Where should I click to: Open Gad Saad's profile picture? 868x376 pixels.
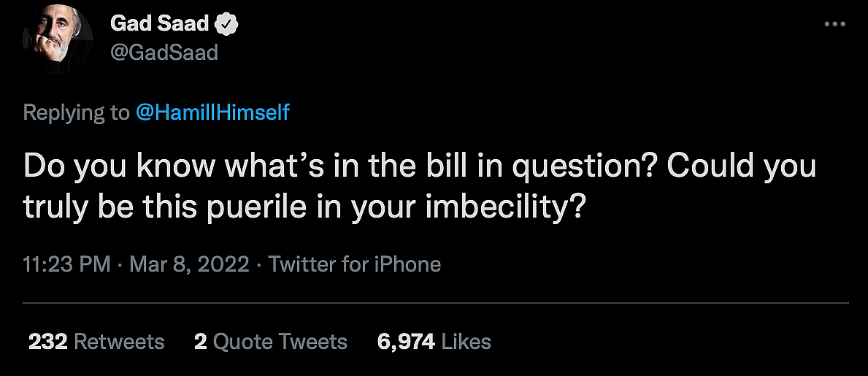click(58, 39)
